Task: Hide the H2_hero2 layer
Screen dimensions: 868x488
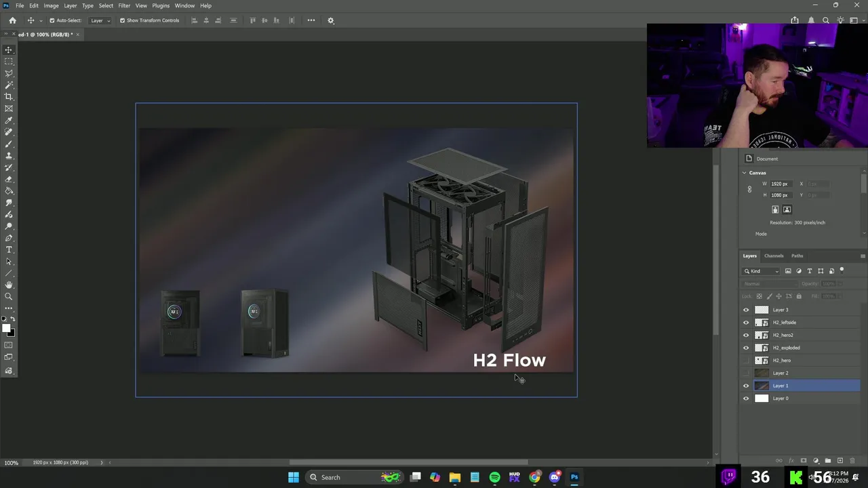Action: [x=747, y=335]
